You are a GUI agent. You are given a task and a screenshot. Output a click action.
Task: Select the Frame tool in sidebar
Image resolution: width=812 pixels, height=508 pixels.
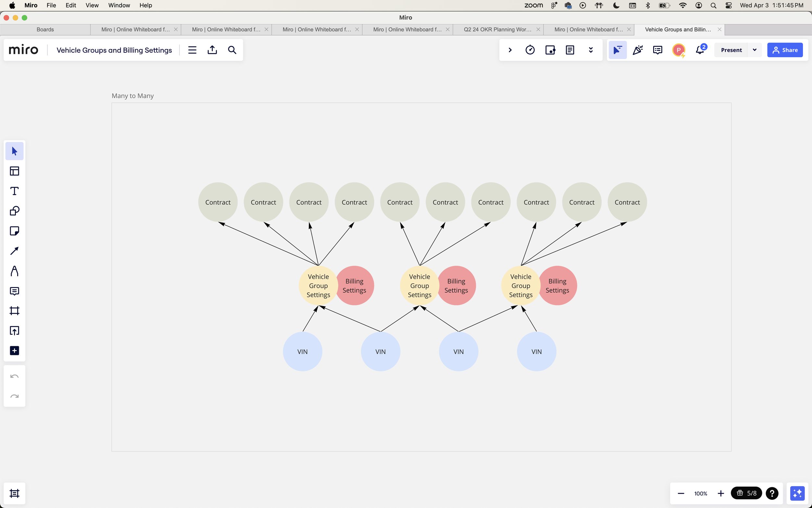click(x=14, y=311)
